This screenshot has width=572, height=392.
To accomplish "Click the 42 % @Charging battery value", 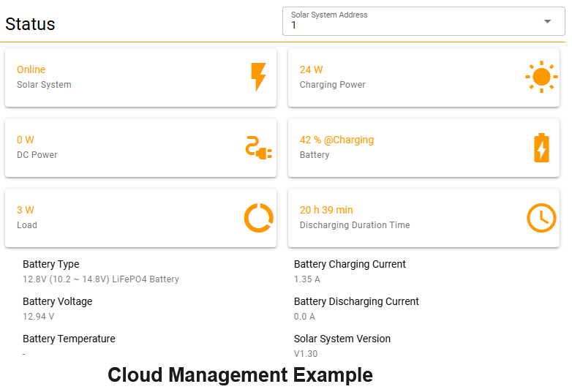I will 336,140.
